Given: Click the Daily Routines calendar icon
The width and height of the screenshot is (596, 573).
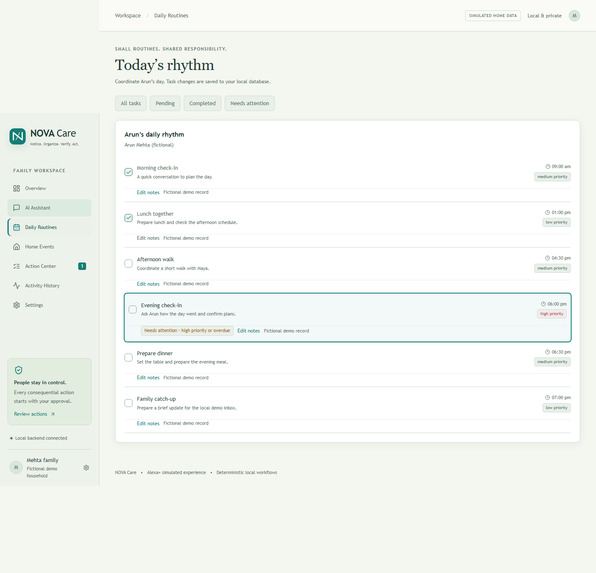Looking at the screenshot, I should point(16,227).
